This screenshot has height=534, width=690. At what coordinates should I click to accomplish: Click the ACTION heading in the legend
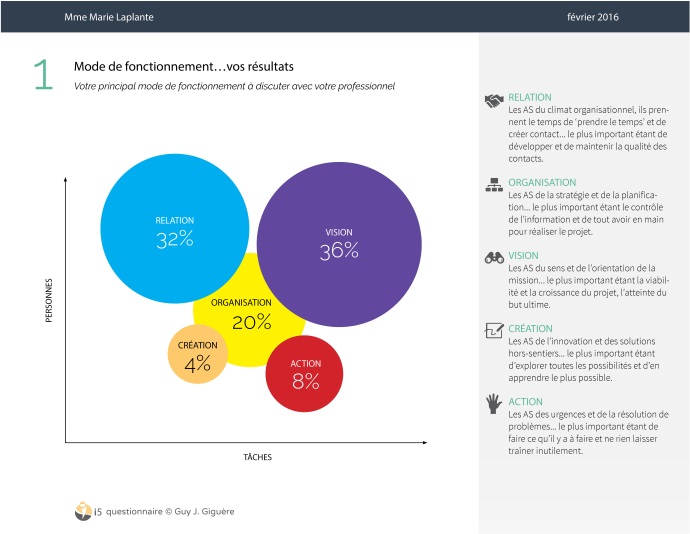(x=525, y=402)
